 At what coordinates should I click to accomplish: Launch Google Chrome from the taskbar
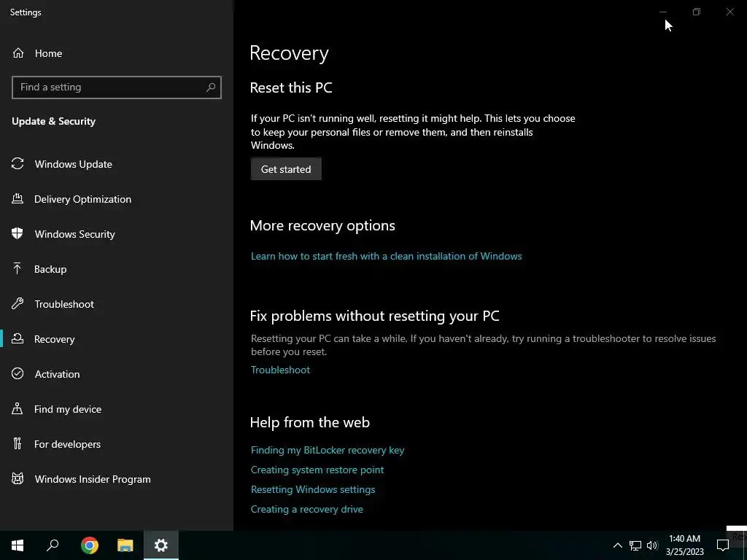pos(90,545)
